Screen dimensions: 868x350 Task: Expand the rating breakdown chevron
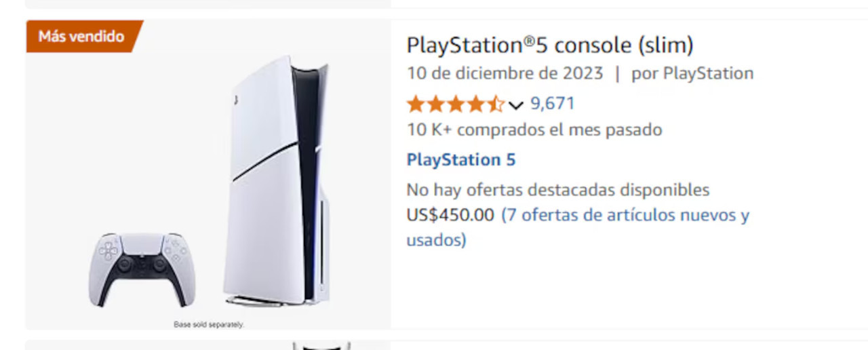515,105
